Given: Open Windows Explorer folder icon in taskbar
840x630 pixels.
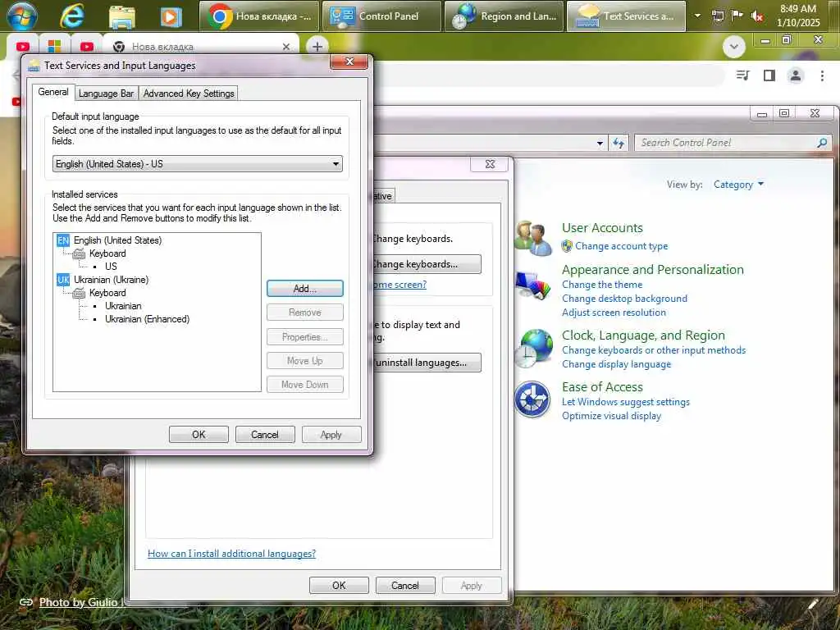Looking at the screenshot, I should click(121, 16).
